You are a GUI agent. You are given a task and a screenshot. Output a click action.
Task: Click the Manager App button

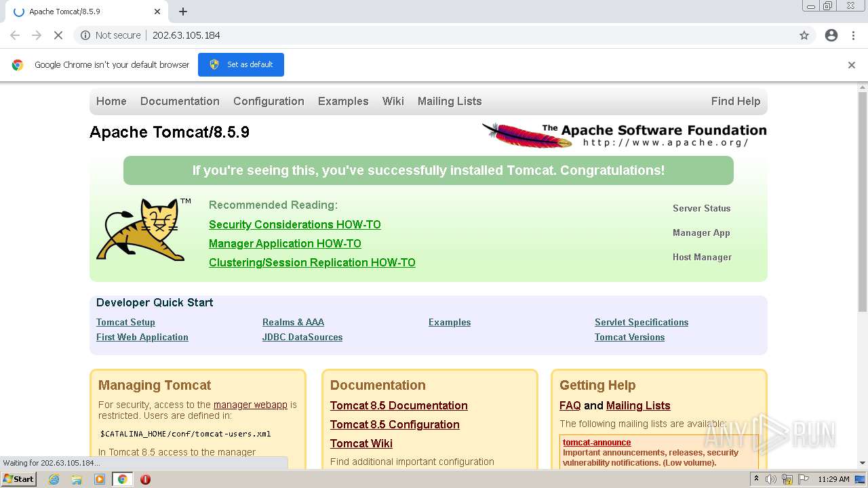coord(702,232)
